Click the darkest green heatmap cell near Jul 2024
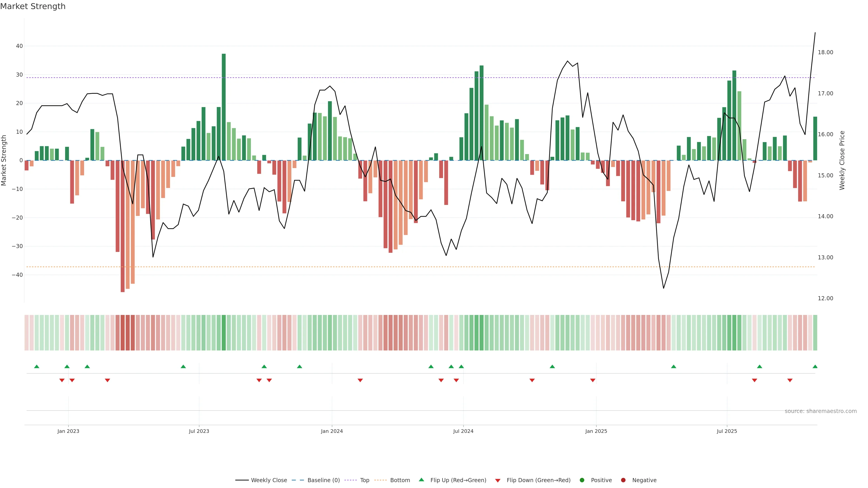The width and height of the screenshot is (868, 488). [481, 333]
